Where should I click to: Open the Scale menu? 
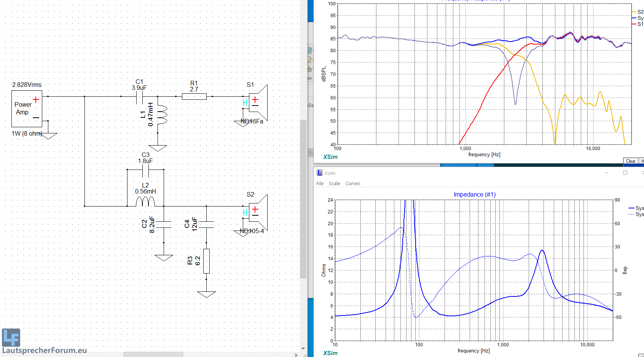(x=334, y=184)
